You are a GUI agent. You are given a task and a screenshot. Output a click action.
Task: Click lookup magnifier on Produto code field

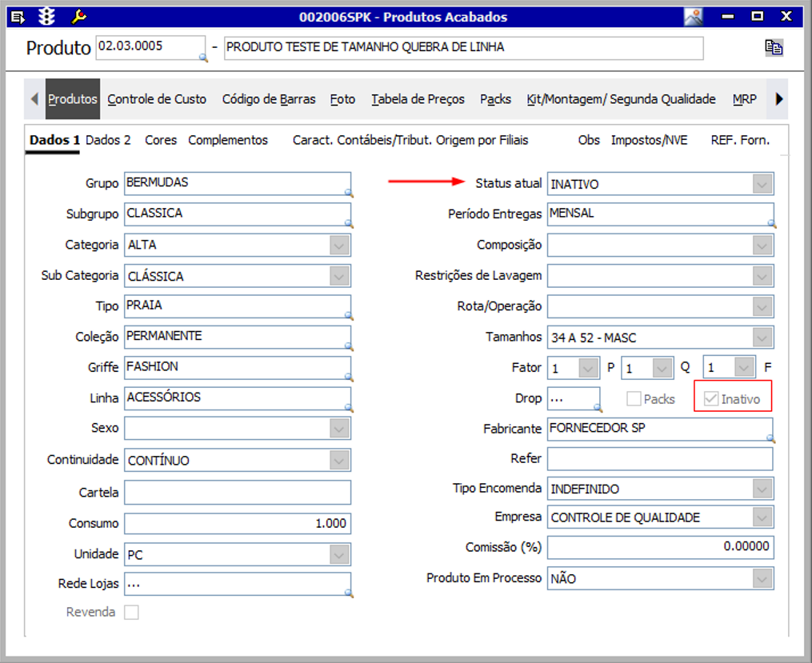coord(202,58)
